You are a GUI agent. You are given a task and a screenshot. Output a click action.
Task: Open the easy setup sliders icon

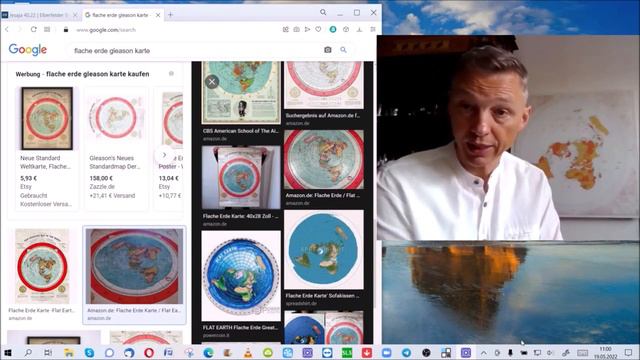pos(373,29)
